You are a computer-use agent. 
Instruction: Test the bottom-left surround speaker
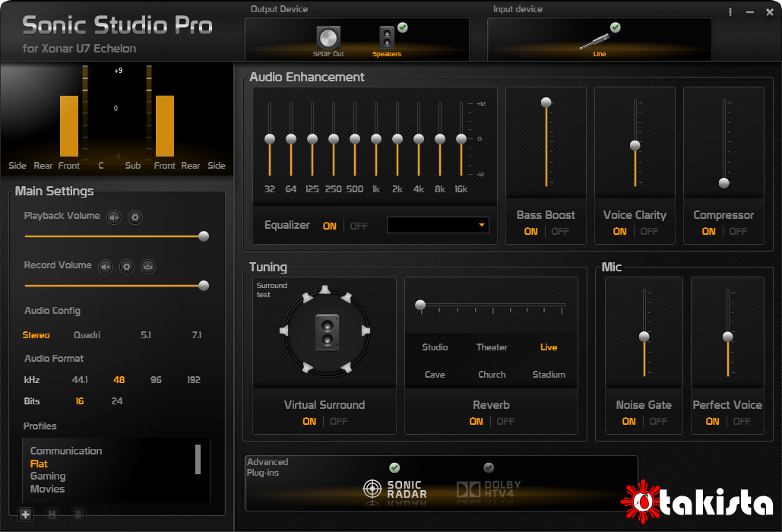307,368
